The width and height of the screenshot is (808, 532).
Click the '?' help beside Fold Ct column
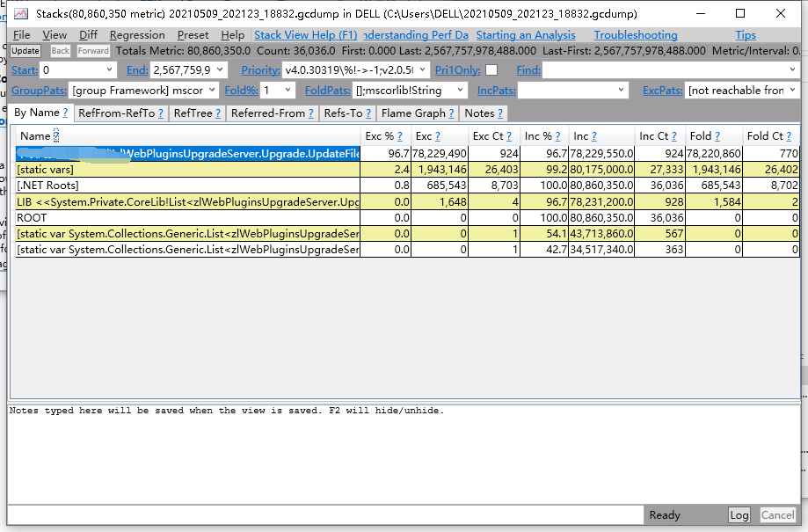point(788,136)
